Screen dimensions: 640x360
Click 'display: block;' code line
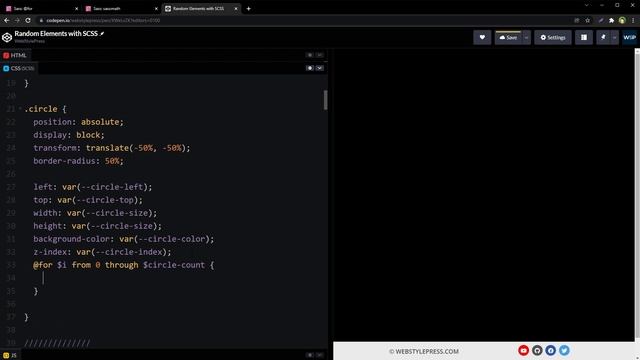coord(69,135)
